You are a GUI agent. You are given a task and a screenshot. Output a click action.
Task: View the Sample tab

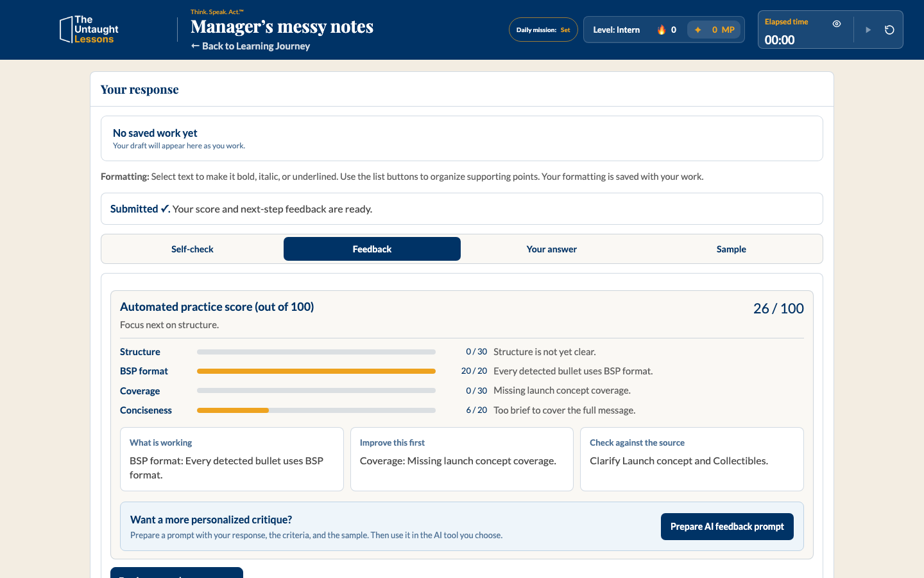coord(732,249)
